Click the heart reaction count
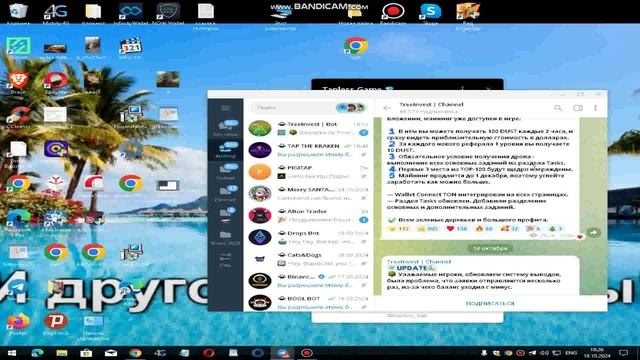 point(457,229)
